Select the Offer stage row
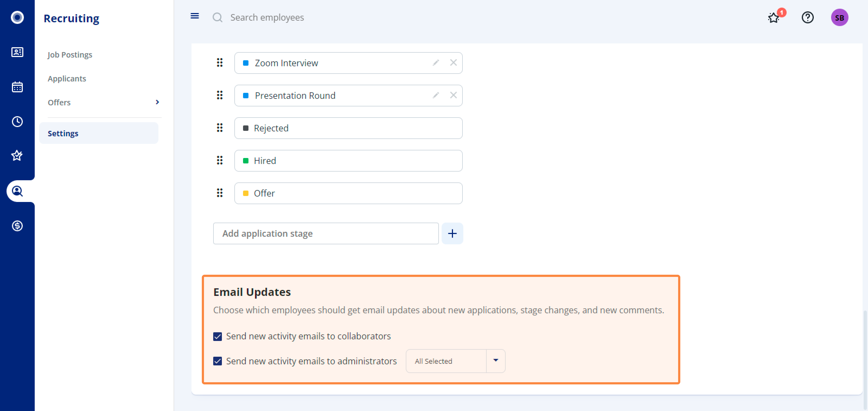This screenshot has width=868, height=411. point(348,193)
